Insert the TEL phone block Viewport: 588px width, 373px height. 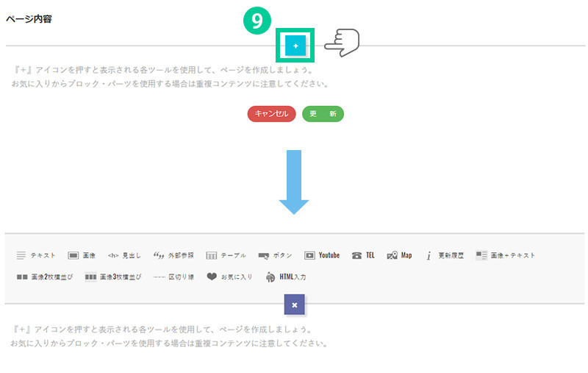tap(363, 255)
